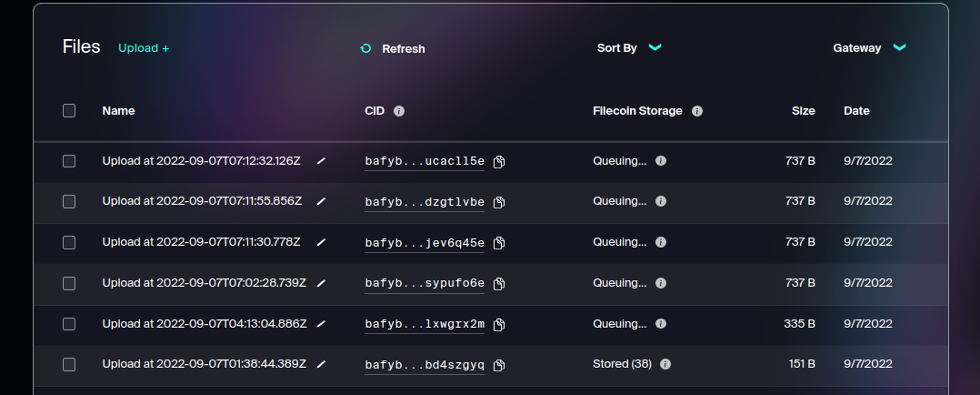Screen dimensions: 980x395
Task: Click the Size column header
Action: click(803, 111)
